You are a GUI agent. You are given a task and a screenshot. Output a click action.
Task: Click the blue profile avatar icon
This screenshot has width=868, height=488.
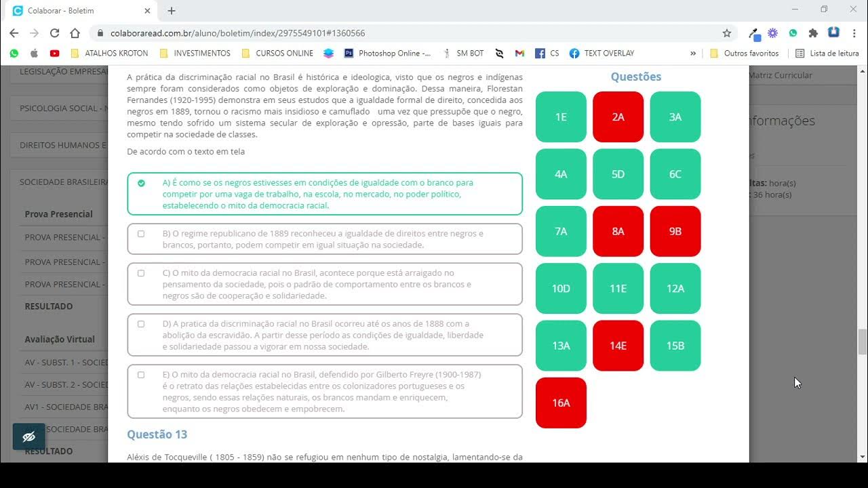[x=833, y=33]
